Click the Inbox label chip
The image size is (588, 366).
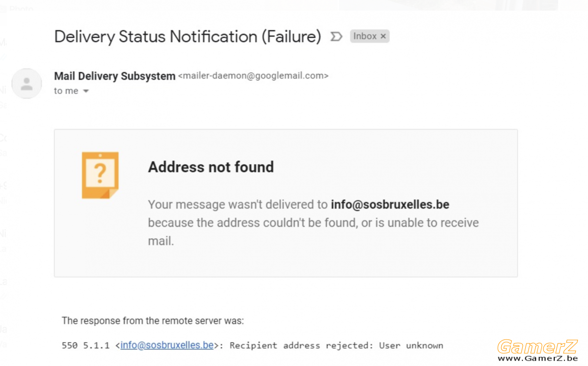click(369, 36)
